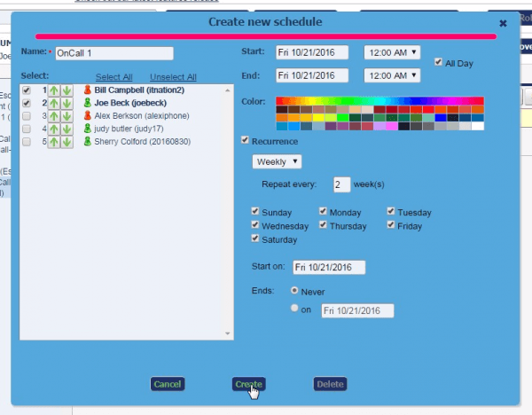This screenshot has width=532, height=415.
Task: Click the Create button
Action: pyautogui.click(x=249, y=384)
